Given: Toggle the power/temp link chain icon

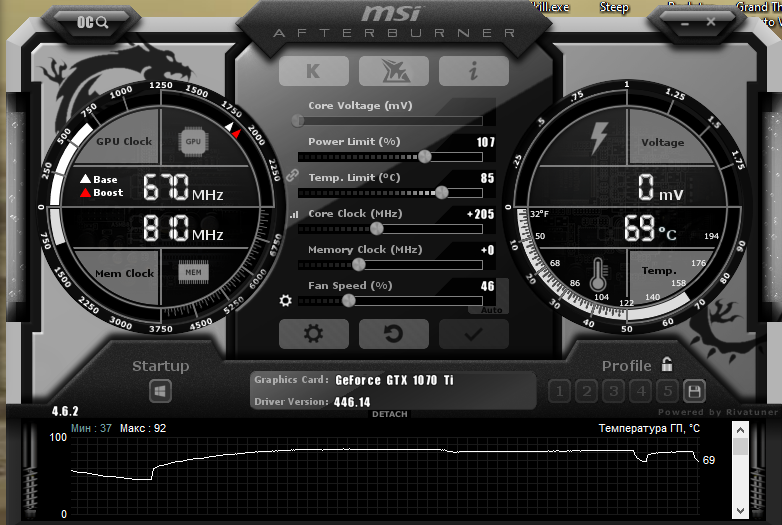Looking at the screenshot, I should point(292,175).
